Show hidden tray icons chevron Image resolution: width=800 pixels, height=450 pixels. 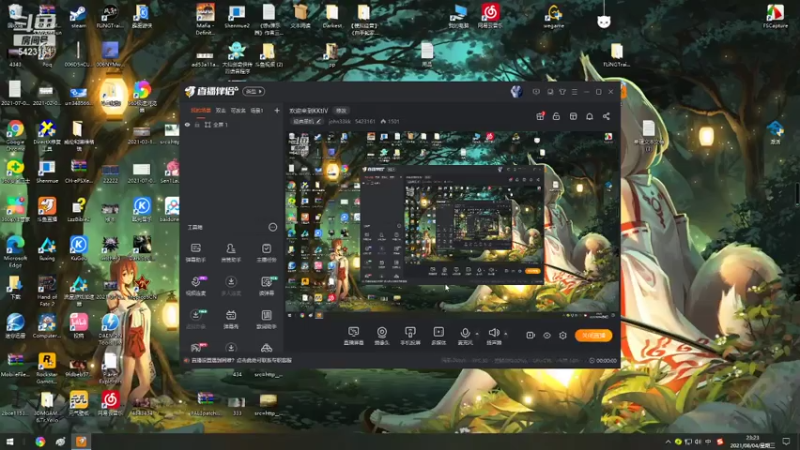(x=668, y=441)
